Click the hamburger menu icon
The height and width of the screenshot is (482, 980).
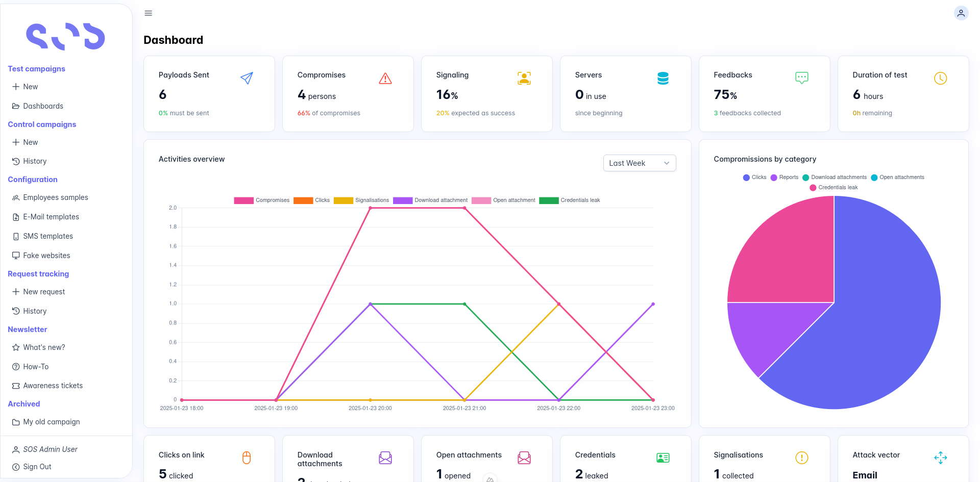(149, 13)
